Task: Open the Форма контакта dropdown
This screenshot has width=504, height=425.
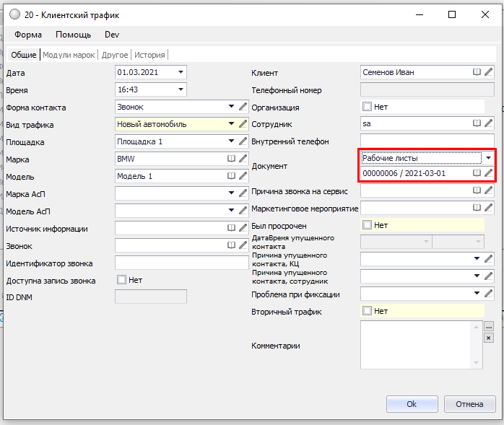Action: 232,107
